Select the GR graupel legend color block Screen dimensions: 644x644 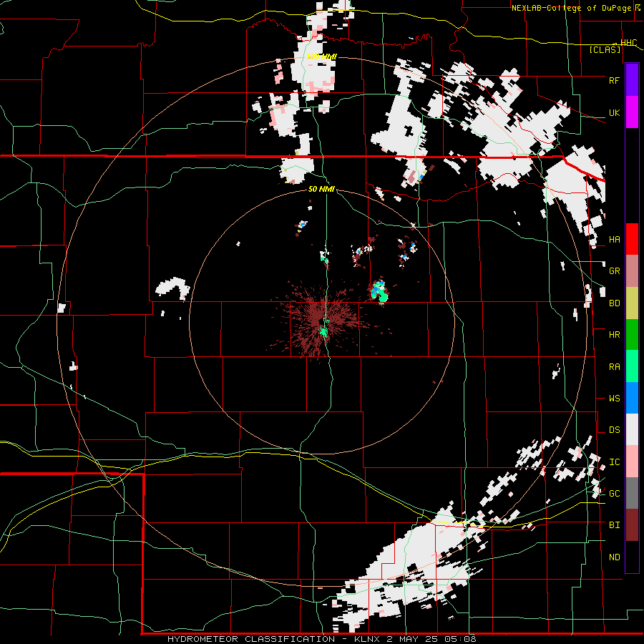pos(632,270)
